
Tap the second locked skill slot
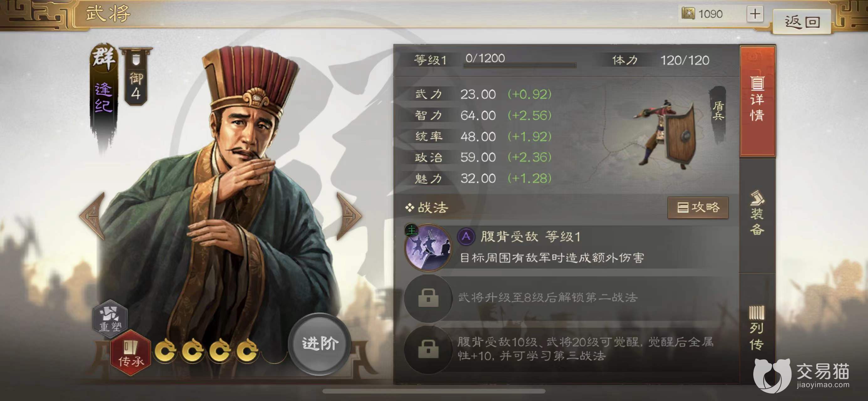point(428,298)
